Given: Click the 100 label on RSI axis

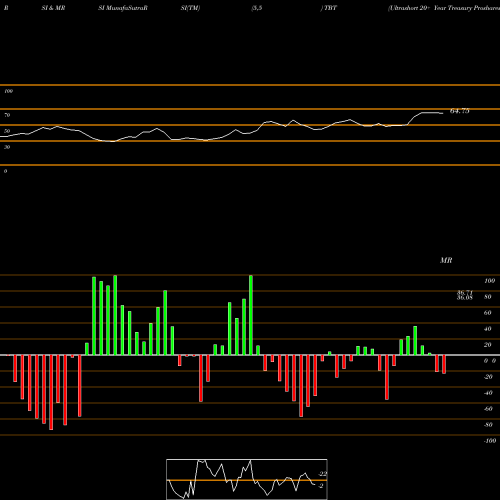Looking at the screenshot, I should 8,91.
